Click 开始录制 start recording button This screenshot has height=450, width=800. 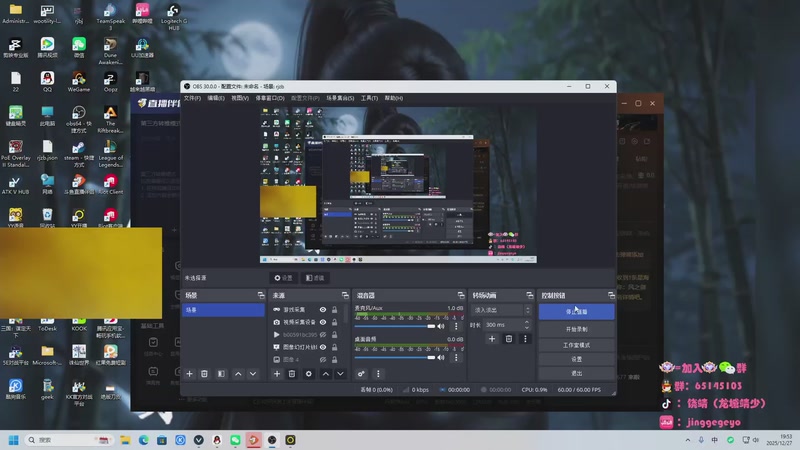point(577,329)
